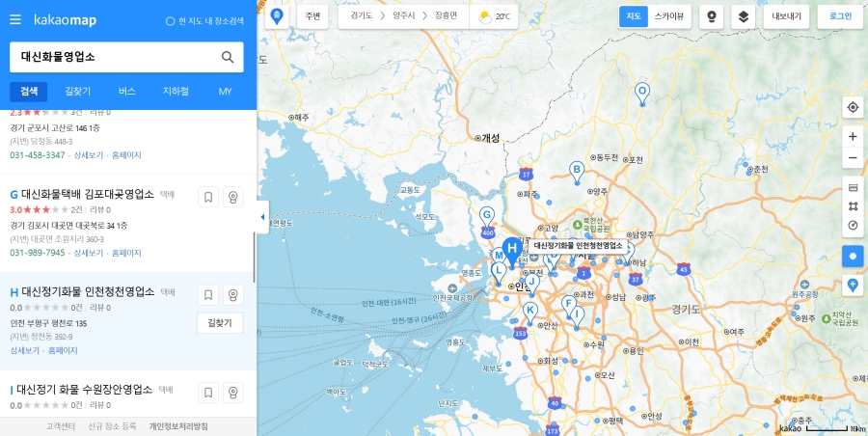Viewport: 868px width, 436px height.
Task: Toggle roadview pin icon in toolbar
Action: pyautogui.click(x=712, y=16)
